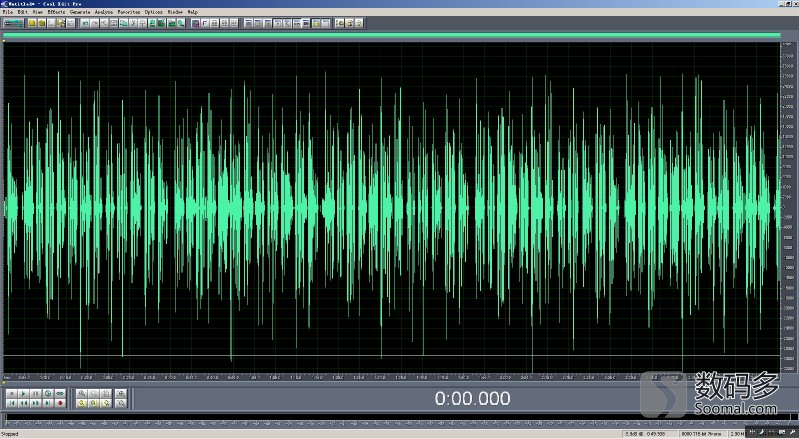Jump to the beginning with Go to Start
799x439 pixels.
[x=11, y=403]
